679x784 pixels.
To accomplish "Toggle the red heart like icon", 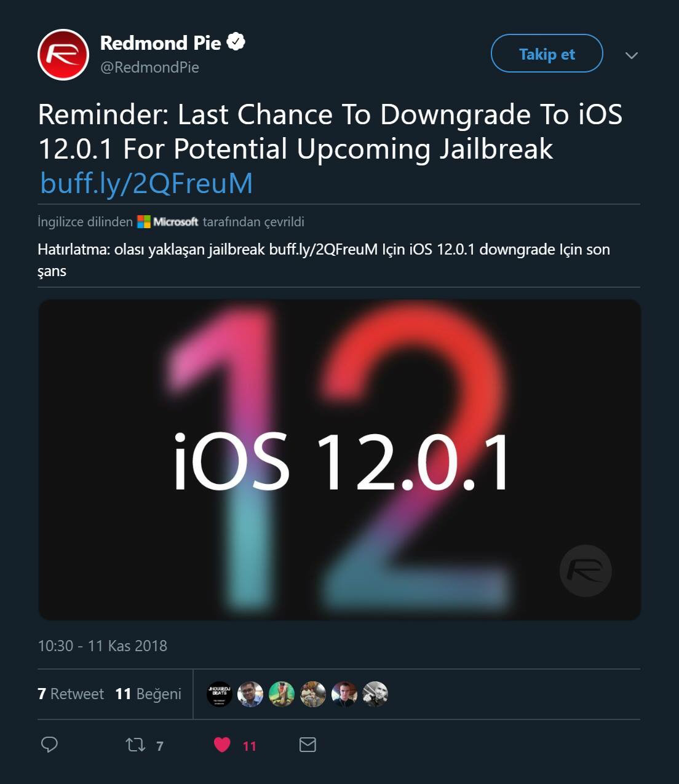I will tap(222, 745).
